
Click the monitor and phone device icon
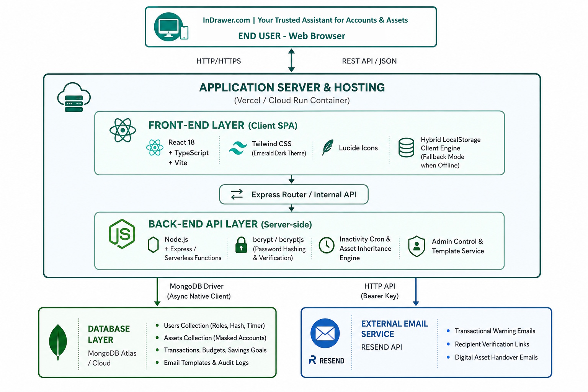point(171,27)
